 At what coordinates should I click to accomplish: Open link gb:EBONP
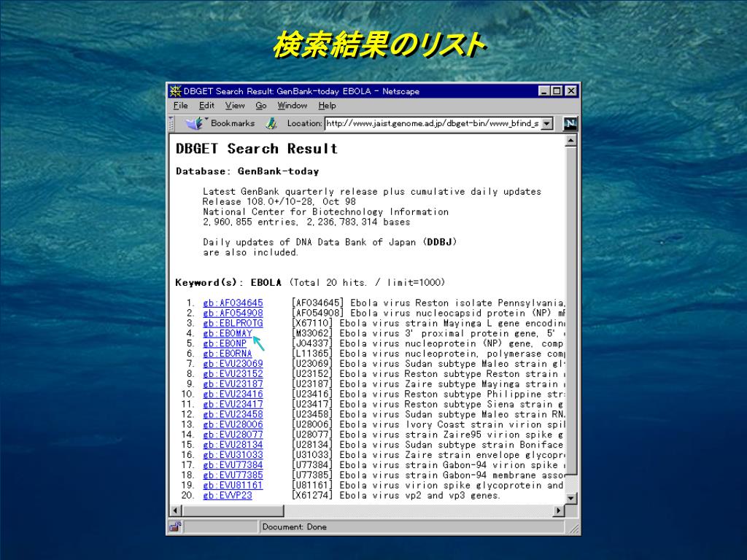pyautogui.click(x=225, y=343)
